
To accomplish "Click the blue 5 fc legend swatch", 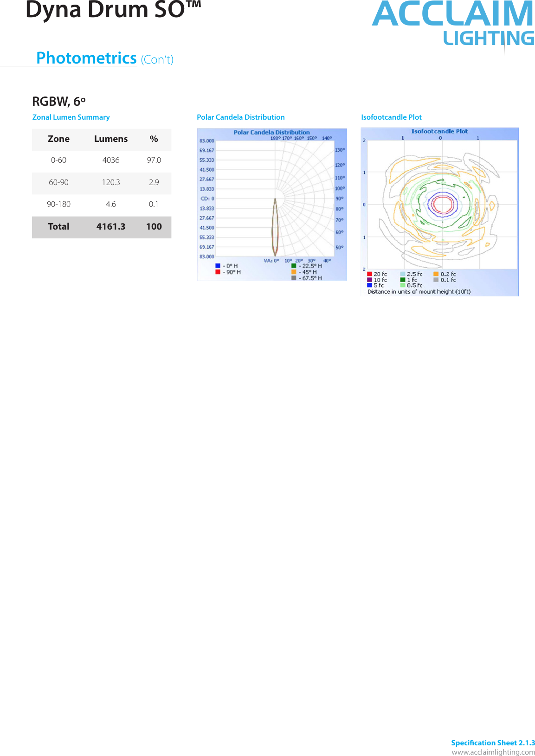I will click(369, 285).
